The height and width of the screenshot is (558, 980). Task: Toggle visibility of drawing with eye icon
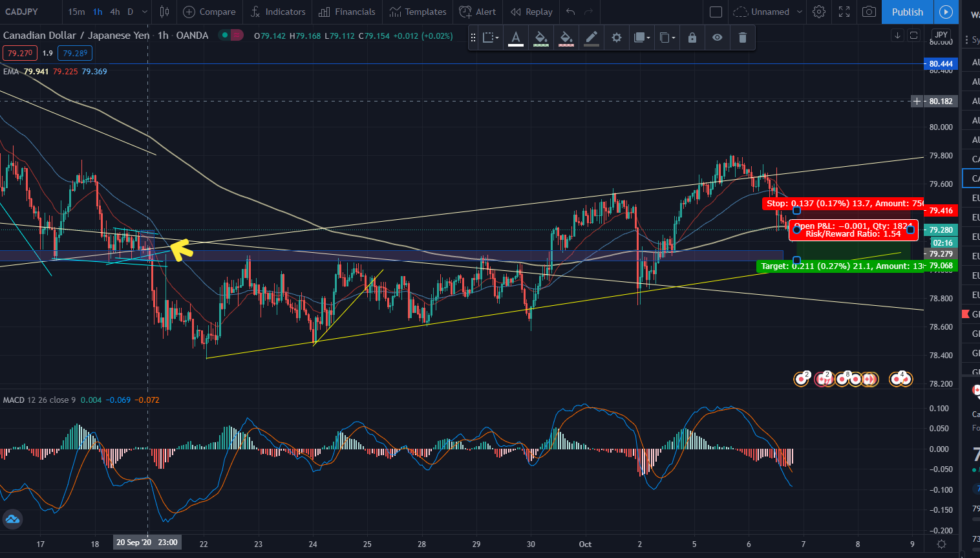(718, 38)
